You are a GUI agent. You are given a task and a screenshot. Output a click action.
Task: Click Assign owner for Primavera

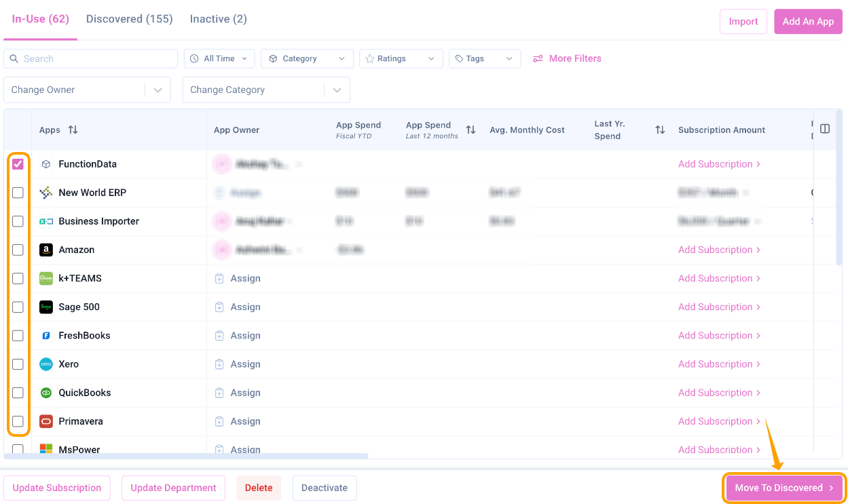(238, 421)
